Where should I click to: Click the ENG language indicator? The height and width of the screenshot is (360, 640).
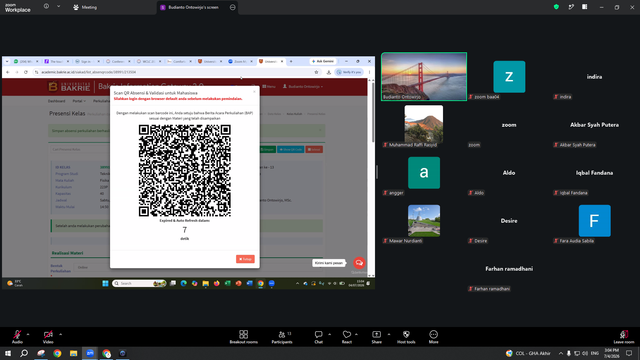595,353
